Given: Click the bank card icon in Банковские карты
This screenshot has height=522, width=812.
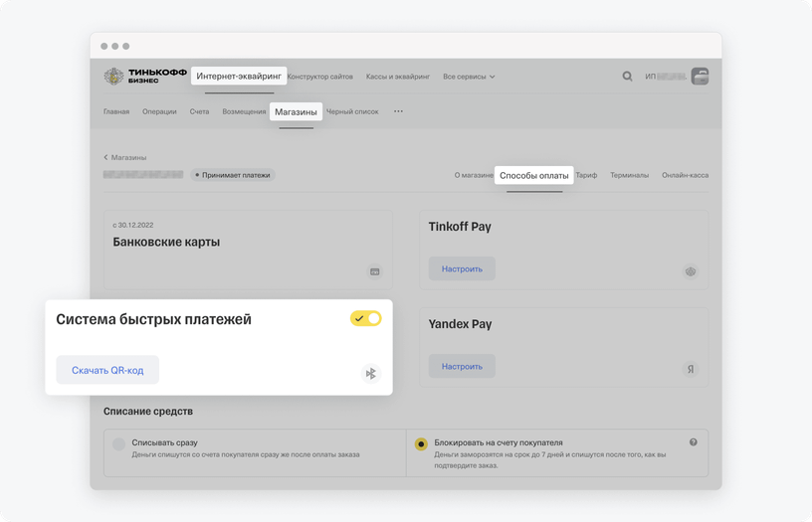Looking at the screenshot, I should coord(375,271).
